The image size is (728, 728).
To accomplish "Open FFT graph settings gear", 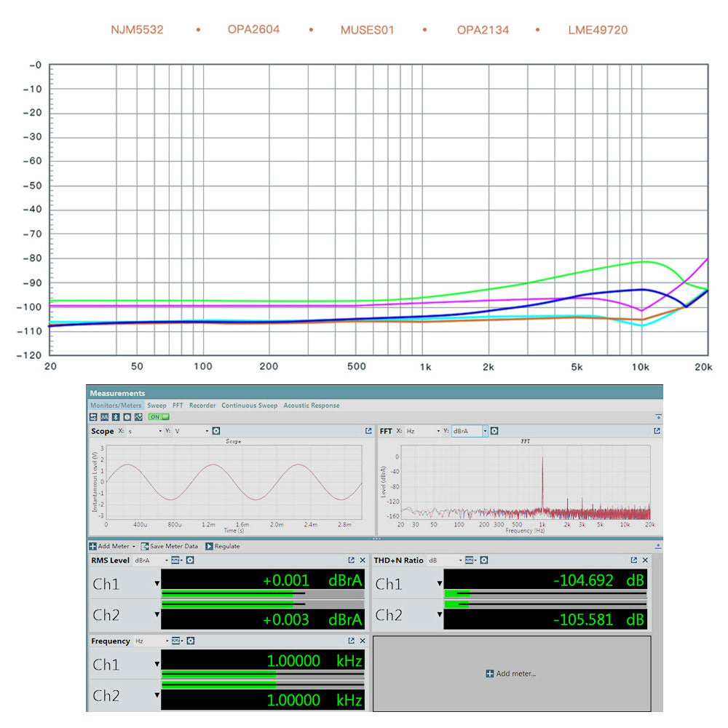I will (494, 431).
